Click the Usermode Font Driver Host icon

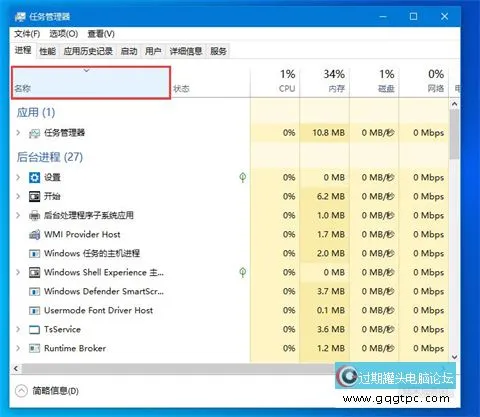pyautogui.click(x=34, y=311)
